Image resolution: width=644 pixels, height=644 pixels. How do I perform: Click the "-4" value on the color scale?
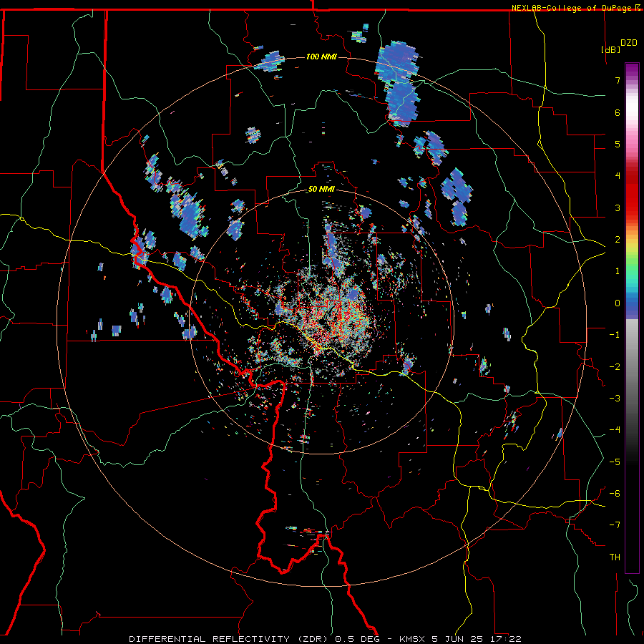click(x=615, y=430)
